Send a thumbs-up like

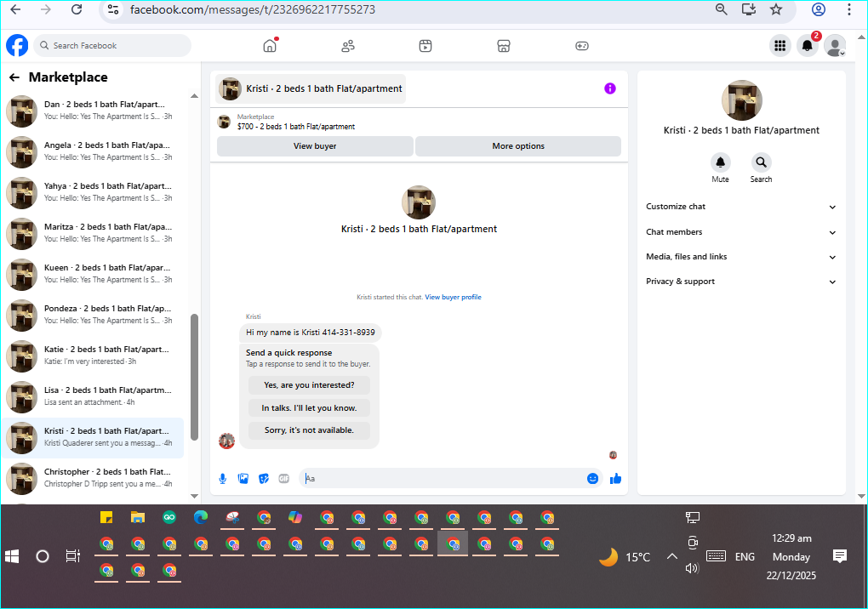[x=615, y=479]
